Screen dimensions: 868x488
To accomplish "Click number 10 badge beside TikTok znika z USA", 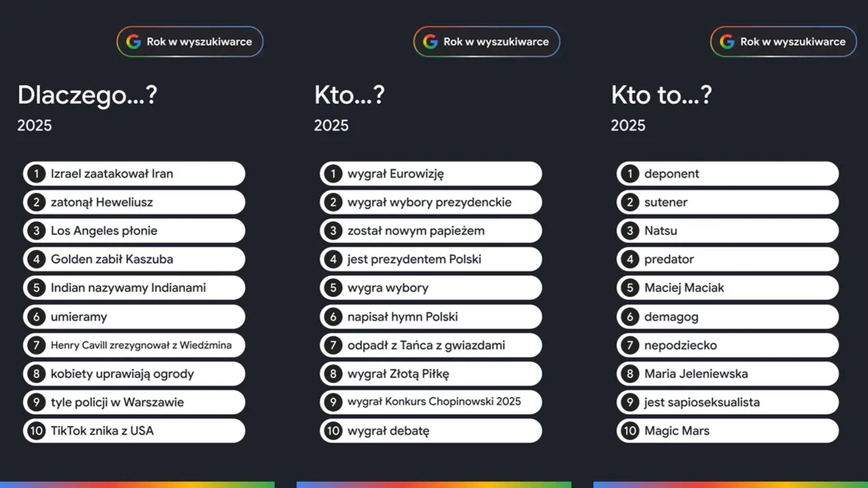I will pos(36,431).
